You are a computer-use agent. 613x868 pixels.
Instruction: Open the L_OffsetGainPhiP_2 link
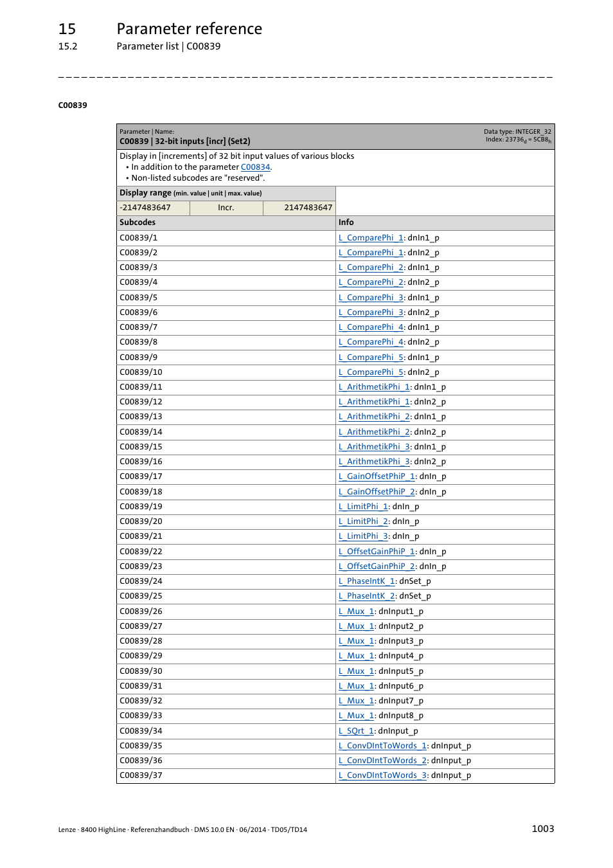pyautogui.click(x=377, y=566)
